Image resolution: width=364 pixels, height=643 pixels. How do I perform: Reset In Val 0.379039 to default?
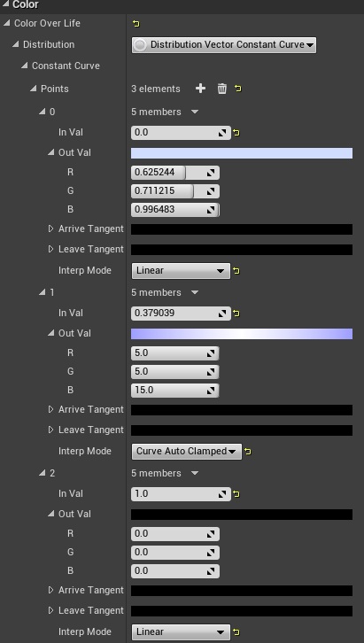point(236,314)
